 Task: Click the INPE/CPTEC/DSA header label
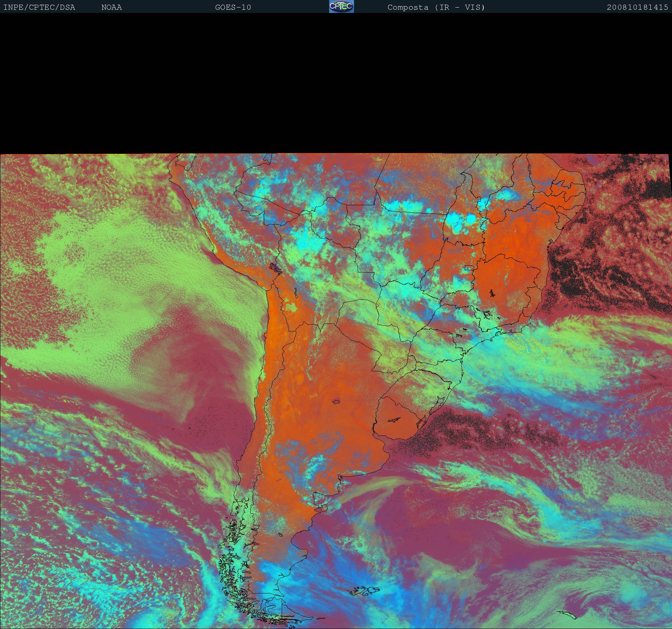[x=39, y=7]
